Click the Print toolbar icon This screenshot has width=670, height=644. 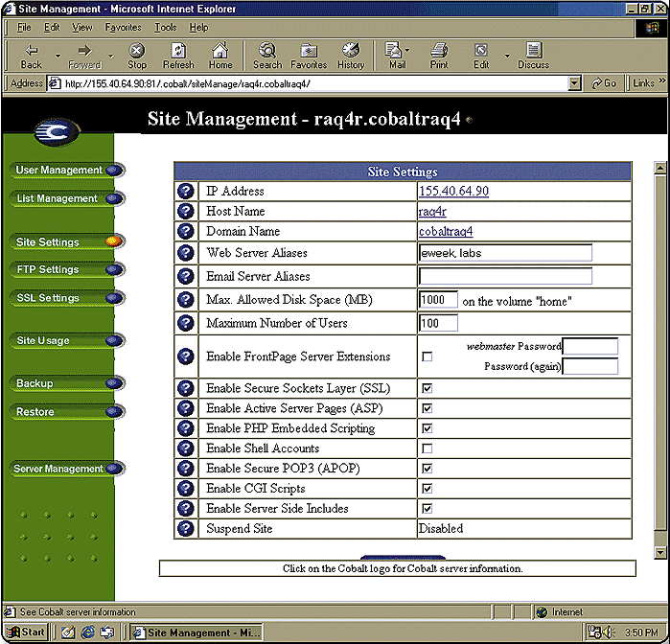[439, 56]
